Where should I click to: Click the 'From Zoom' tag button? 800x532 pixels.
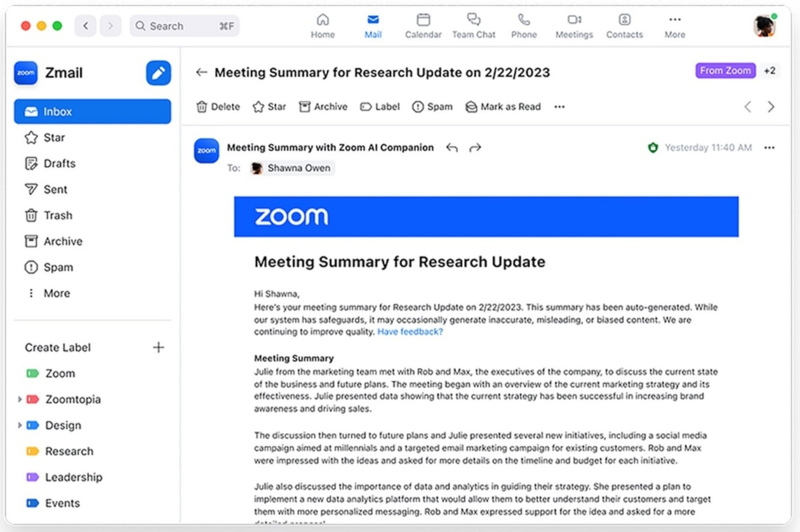[x=725, y=70]
